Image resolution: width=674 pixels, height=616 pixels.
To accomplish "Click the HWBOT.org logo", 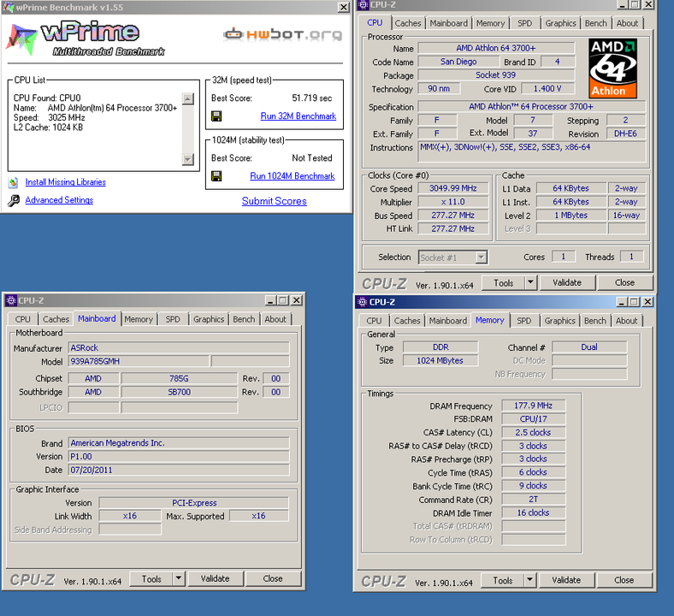I will click(283, 34).
